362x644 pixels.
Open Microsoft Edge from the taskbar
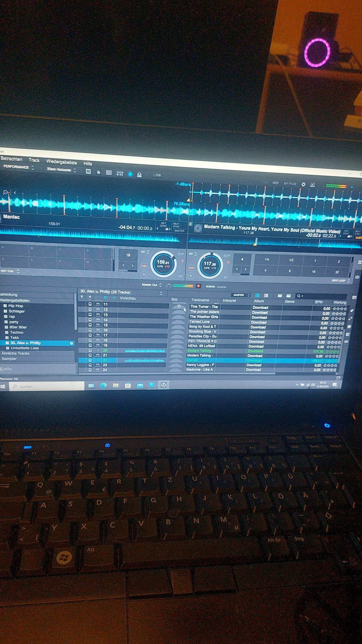pos(103,386)
